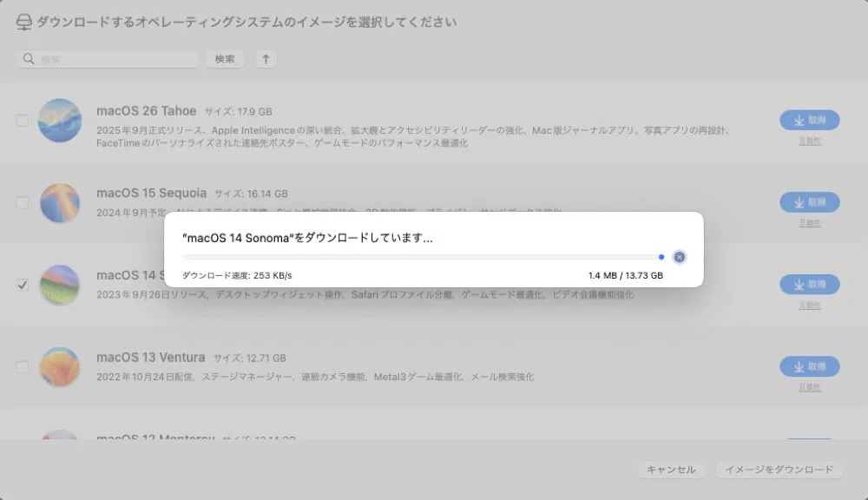Screen dimensions: 868x500
Task: Open 互換性 link for macOS 26 Tahoe
Action: (x=809, y=141)
